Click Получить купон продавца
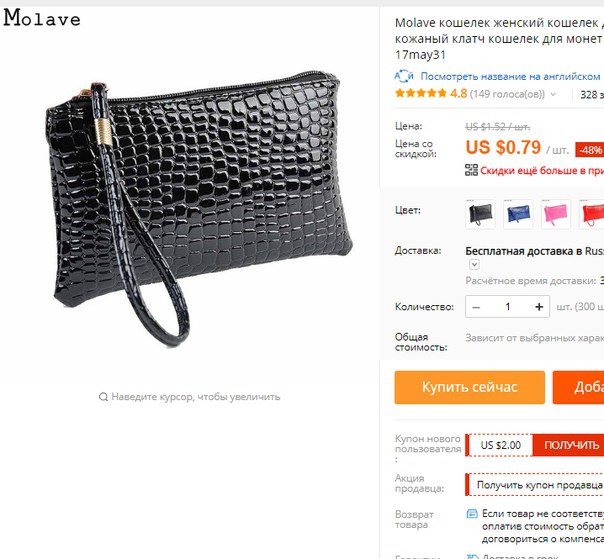This screenshot has height=559, width=604. point(539,485)
